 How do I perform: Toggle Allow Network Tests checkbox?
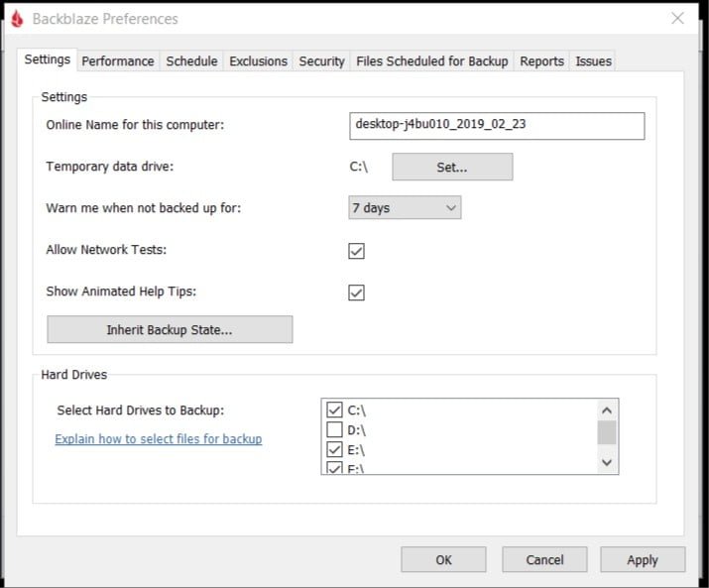click(356, 251)
